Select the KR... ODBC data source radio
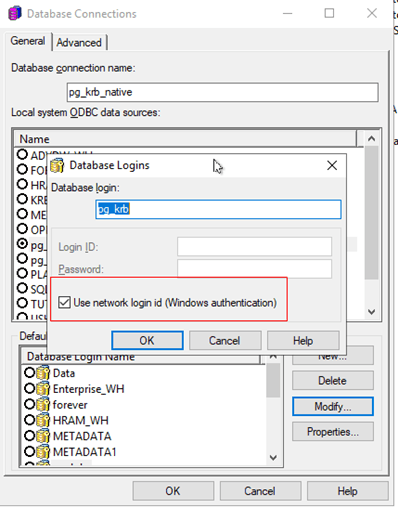 22,199
